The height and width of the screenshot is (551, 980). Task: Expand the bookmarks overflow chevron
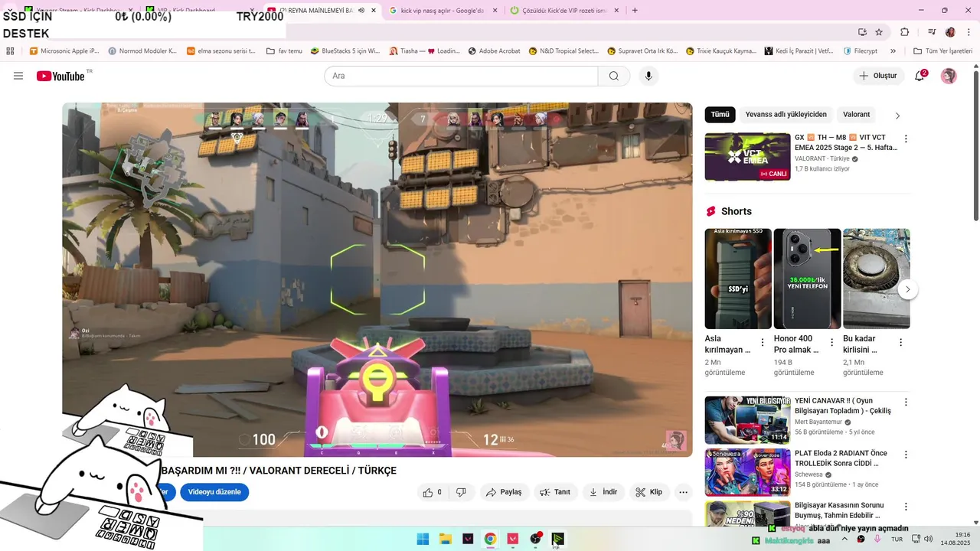click(893, 51)
